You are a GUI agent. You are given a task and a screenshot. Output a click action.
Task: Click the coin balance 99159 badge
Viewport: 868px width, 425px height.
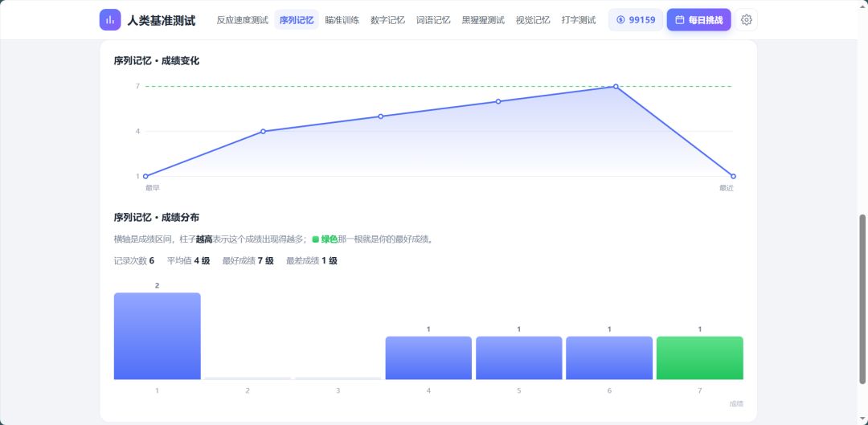coord(636,20)
